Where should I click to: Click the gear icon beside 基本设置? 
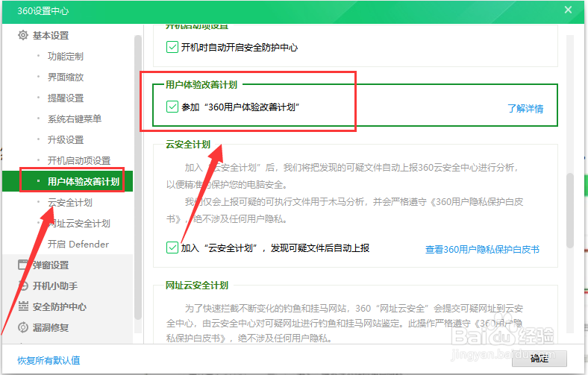point(23,35)
